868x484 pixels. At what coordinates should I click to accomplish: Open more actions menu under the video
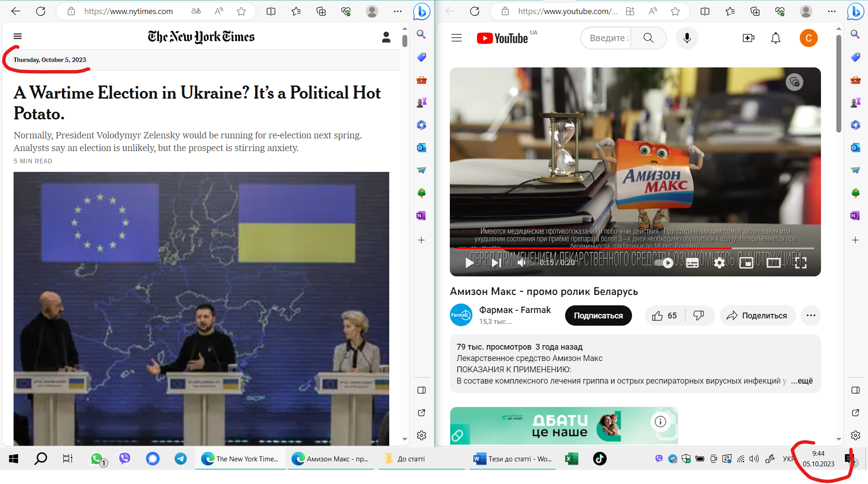coord(811,316)
